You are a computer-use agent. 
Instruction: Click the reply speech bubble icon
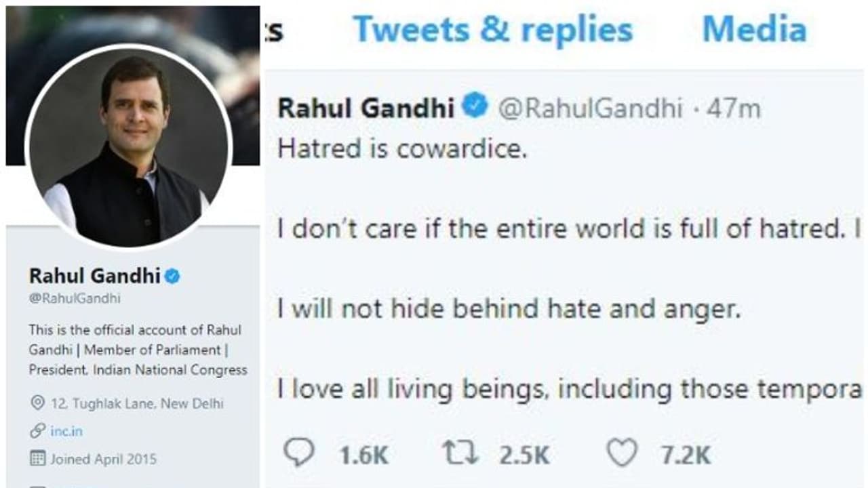299,453
